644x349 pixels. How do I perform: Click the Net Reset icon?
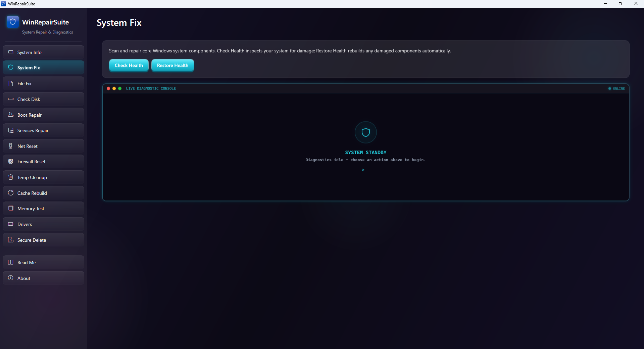click(11, 146)
